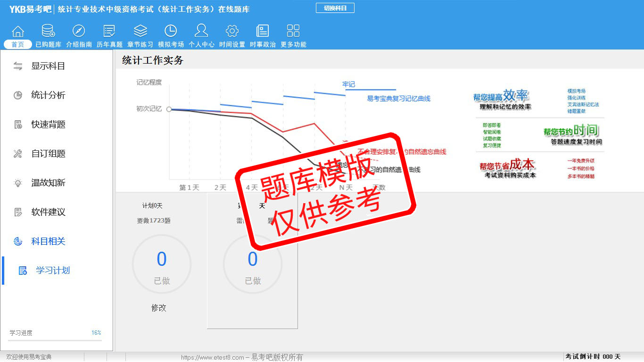Collapse the 科目相关 section
The height and width of the screenshot is (362, 644).
click(x=48, y=241)
